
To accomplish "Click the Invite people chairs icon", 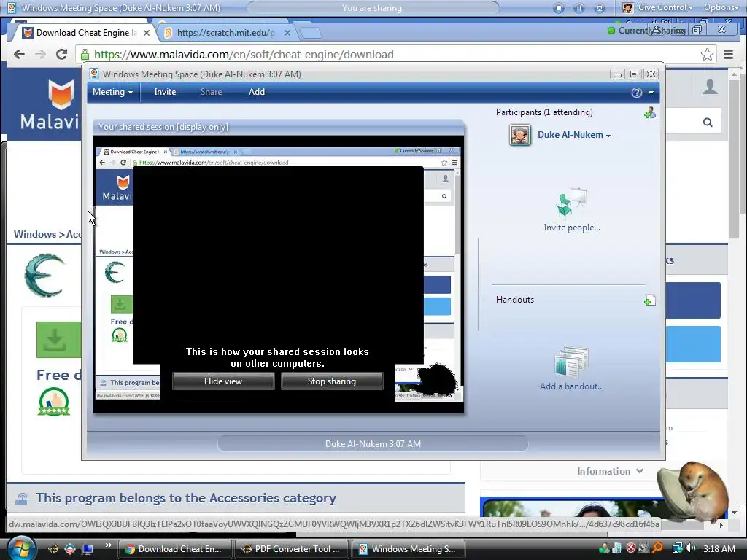I will point(572,204).
